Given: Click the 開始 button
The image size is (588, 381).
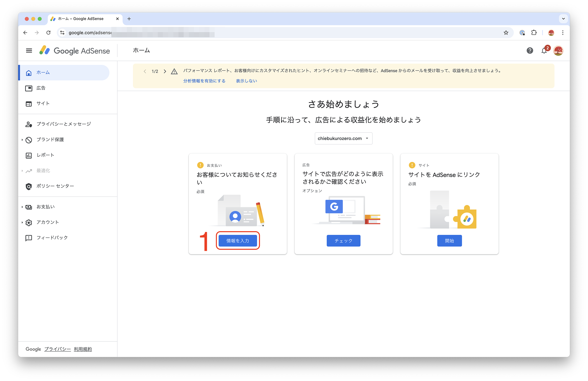Looking at the screenshot, I should (x=449, y=241).
